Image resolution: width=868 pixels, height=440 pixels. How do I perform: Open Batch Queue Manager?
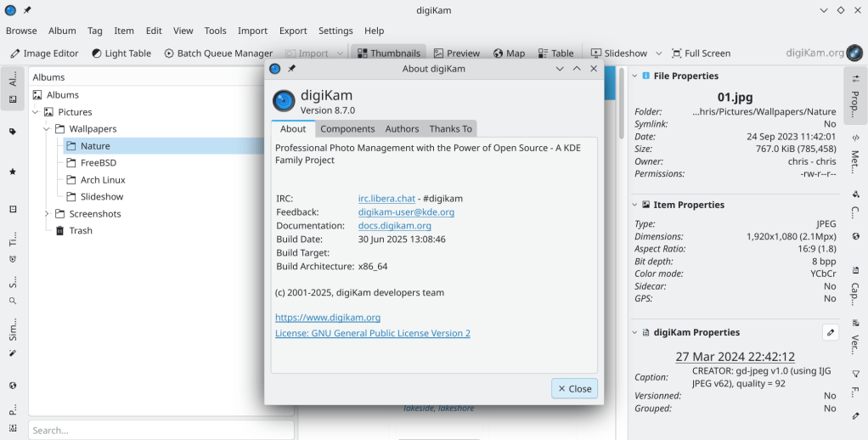tap(218, 53)
